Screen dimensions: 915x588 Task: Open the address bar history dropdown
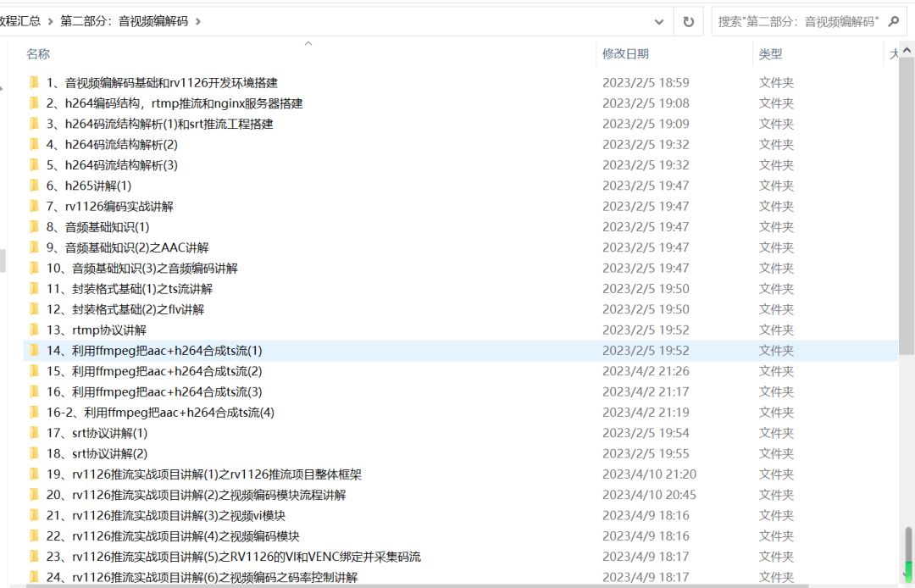tap(659, 21)
